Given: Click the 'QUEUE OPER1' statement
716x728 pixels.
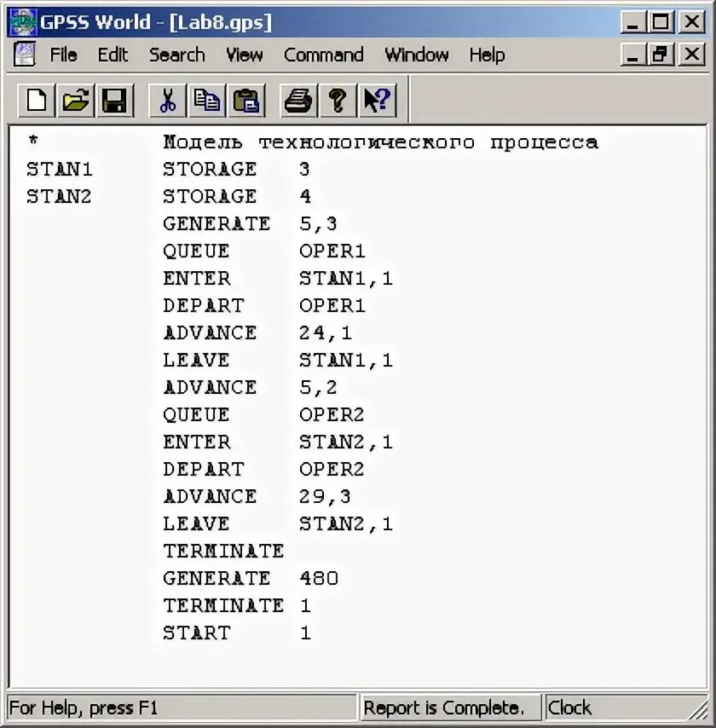Looking at the screenshot, I should (x=263, y=251).
